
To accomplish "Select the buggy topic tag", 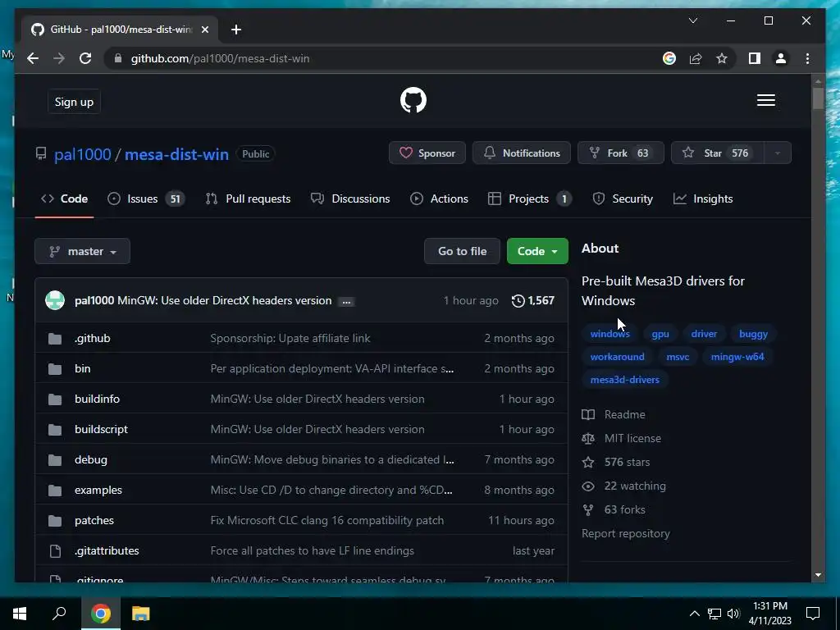I will point(753,334).
